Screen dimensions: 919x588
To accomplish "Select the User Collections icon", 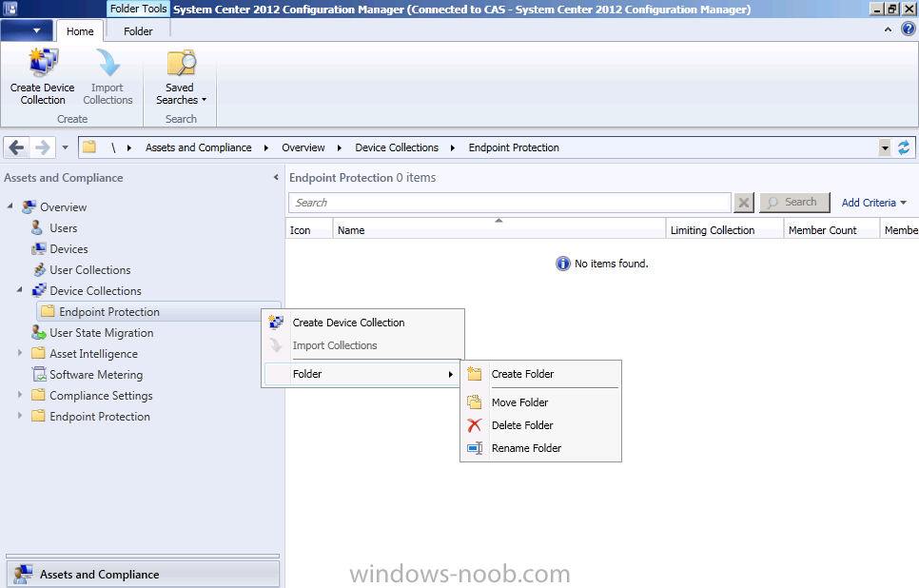I will (39, 269).
